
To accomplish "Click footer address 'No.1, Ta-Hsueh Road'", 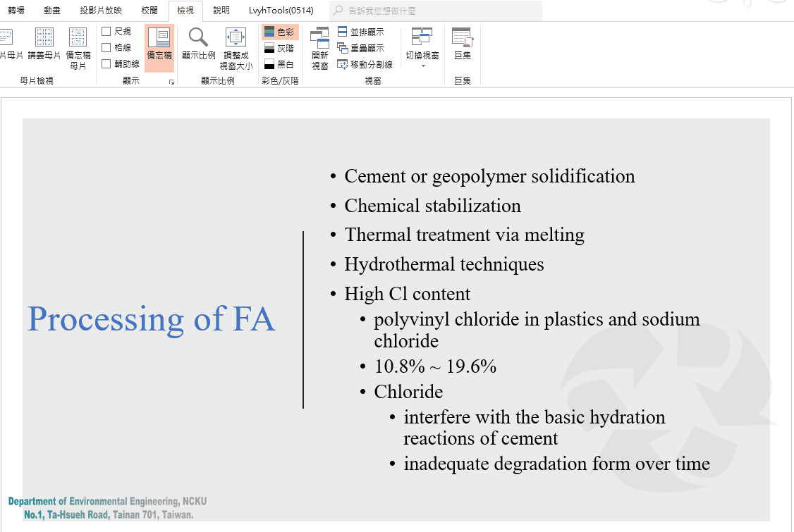I will (x=66, y=515).
